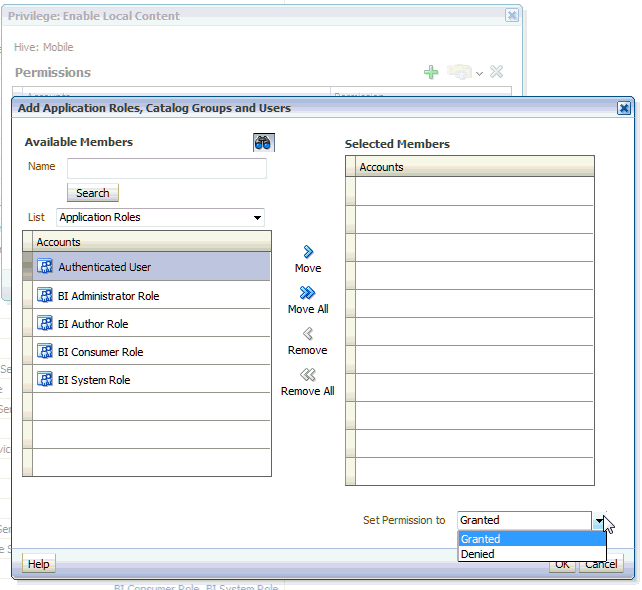Click the BI System Role icon

pyautogui.click(x=45, y=379)
